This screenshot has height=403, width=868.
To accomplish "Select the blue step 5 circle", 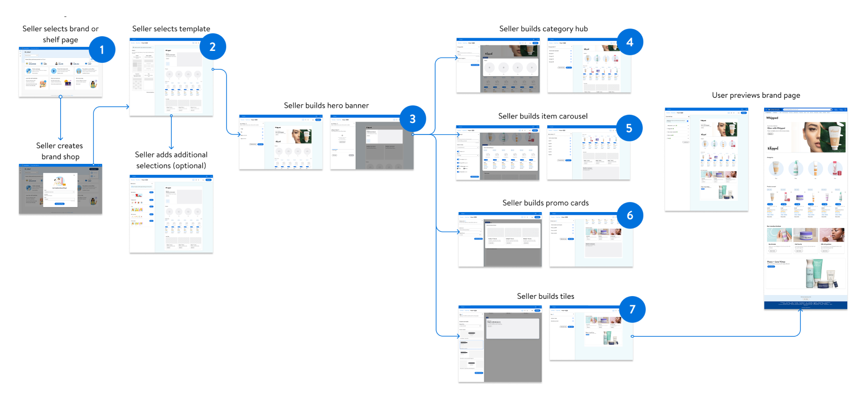I will [x=629, y=128].
